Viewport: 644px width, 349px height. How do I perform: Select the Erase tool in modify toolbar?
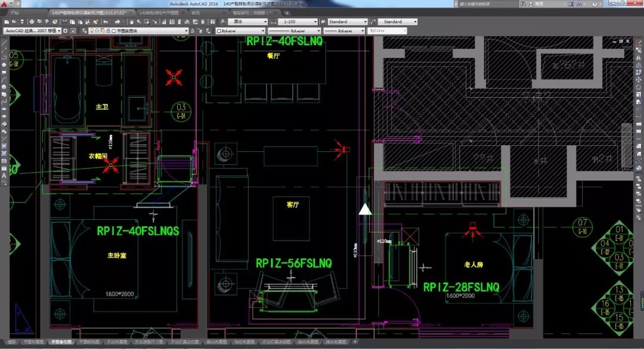click(639, 42)
